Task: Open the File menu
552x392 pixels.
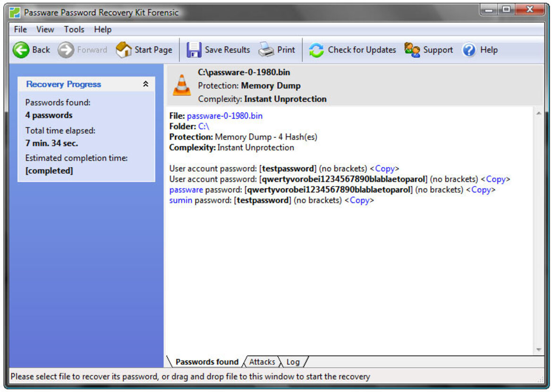Action: click(20, 30)
